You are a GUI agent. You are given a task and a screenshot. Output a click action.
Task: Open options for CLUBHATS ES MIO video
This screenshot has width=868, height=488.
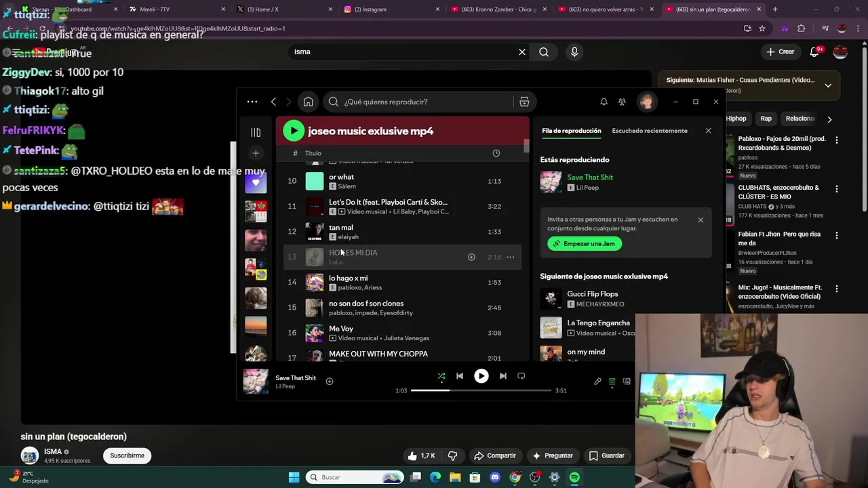pyautogui.click(x=836, y=189)
